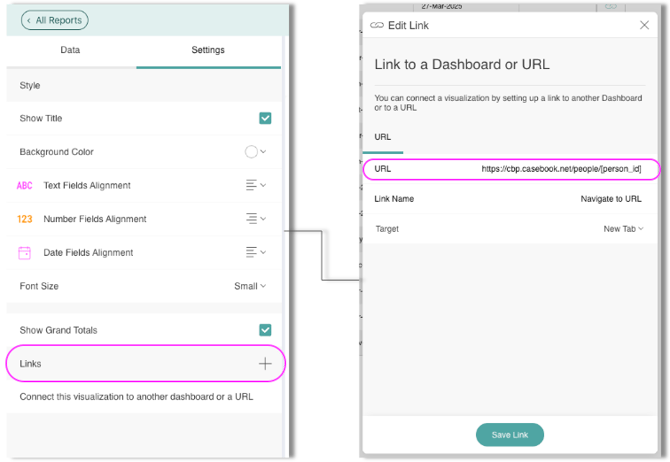This screenshot has width=670, height=462.
Task: Open the Background Color swatch picker
Action: click(255, 152)
